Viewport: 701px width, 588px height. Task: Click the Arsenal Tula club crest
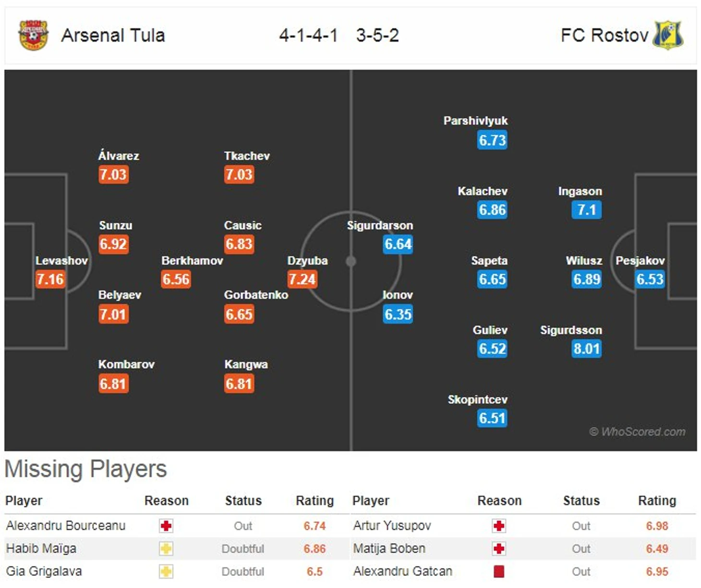[33, 35]
